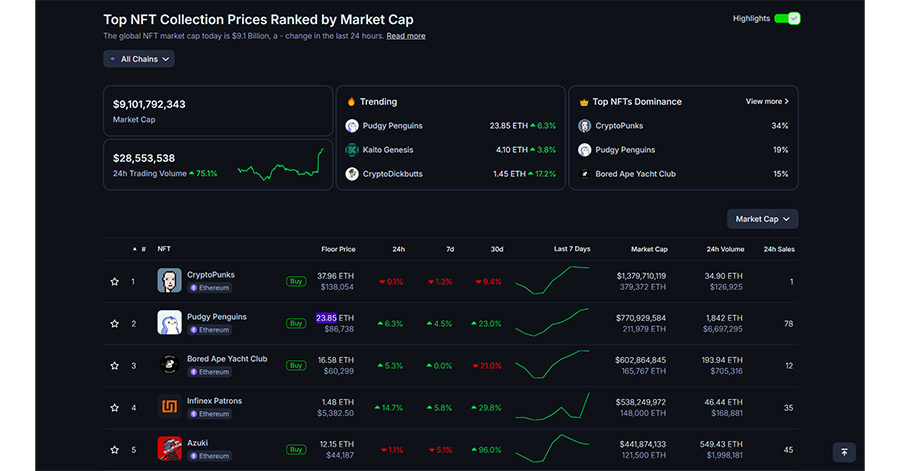Image resolution: width=900 pixels, height=471 pixels.
Task: Sort by the Floor Price column header
Action: (338, 249)
